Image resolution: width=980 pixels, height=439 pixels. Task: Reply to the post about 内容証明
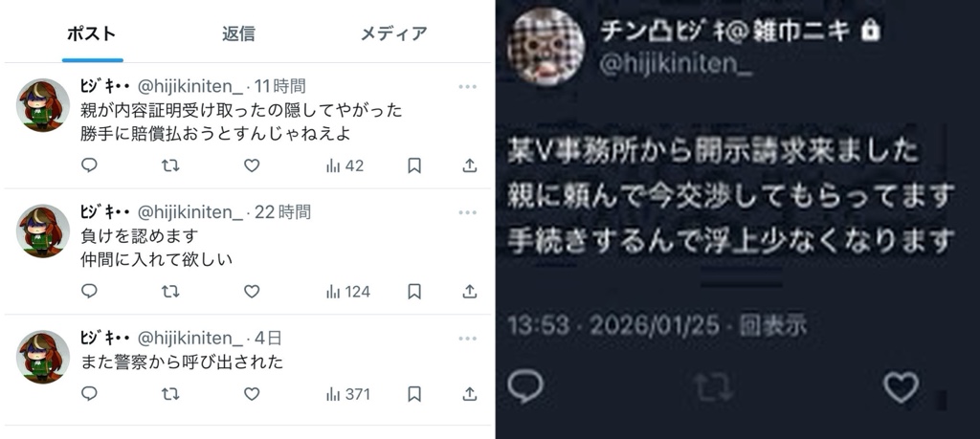[x=89, y=165]
